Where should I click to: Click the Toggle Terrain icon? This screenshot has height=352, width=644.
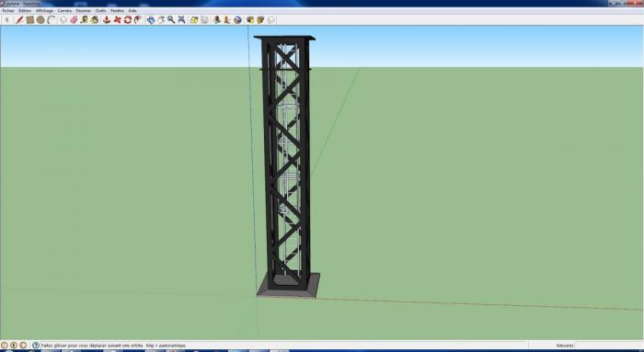click(204, 19)
